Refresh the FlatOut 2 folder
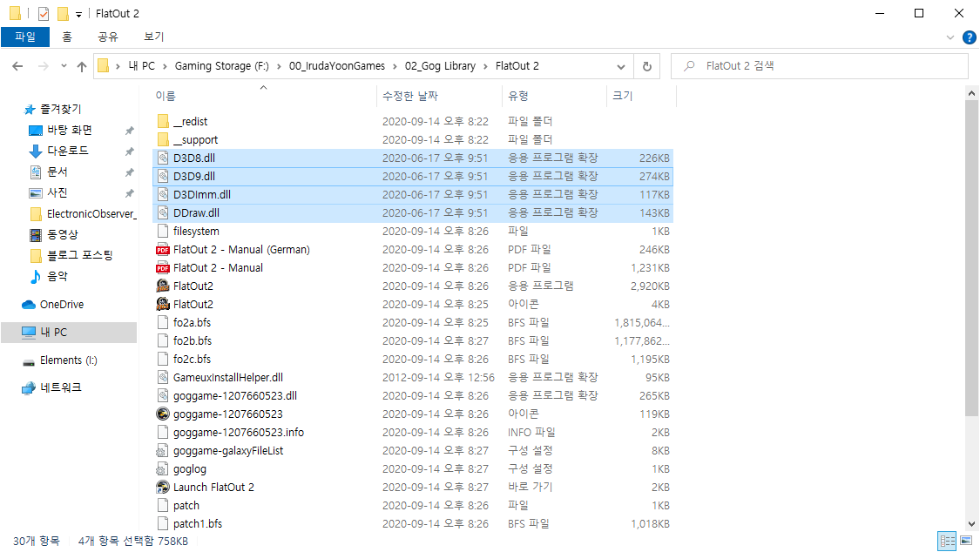 tap(647, 66)
